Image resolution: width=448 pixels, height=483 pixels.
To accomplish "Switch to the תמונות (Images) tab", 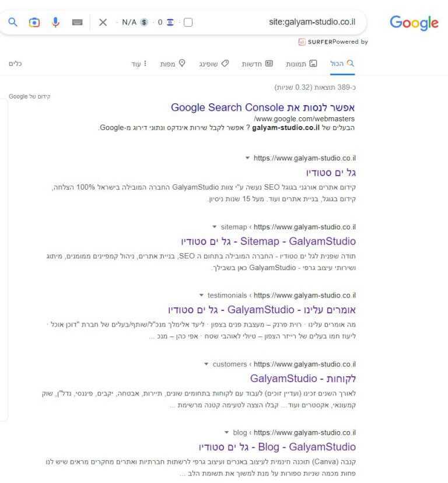I will click(x=301, y=64).
